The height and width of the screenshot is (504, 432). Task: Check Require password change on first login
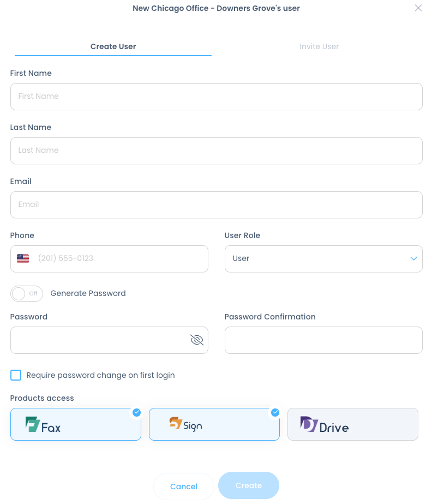point(16,375)
